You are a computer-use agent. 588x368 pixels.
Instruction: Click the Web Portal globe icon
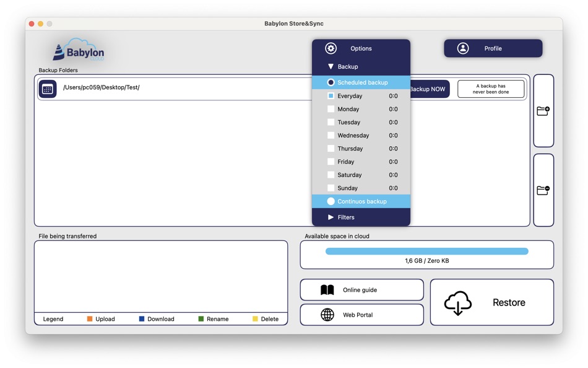[327, 315]
